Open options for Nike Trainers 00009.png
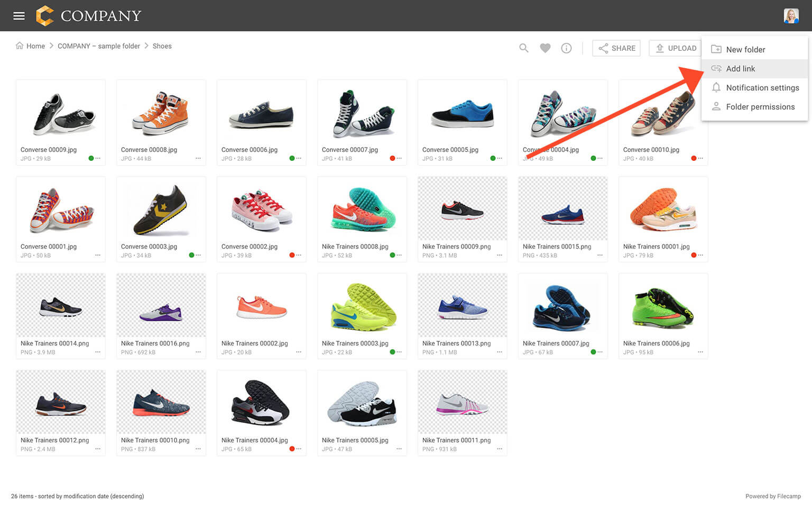The height and width of the screenshot is (508, 812). click(500, 255)
